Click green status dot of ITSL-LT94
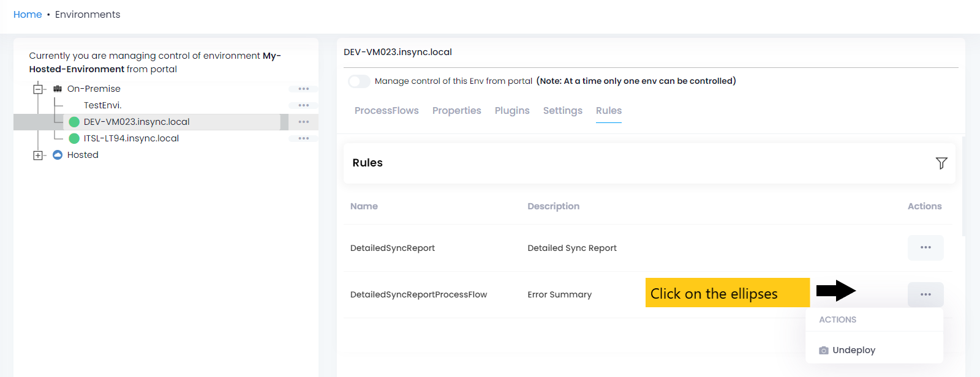This screenshot has width=980, height=377. 74,138
